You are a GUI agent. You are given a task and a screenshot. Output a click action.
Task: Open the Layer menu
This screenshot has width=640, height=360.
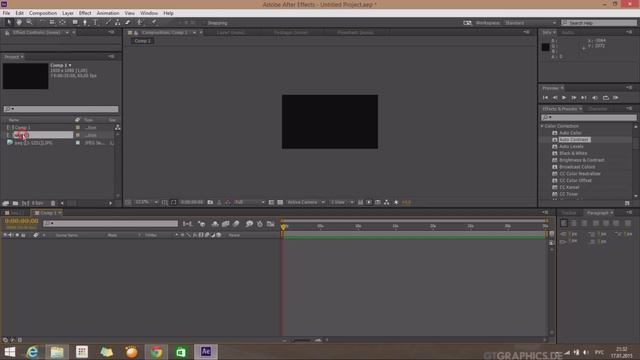[68, 13]
